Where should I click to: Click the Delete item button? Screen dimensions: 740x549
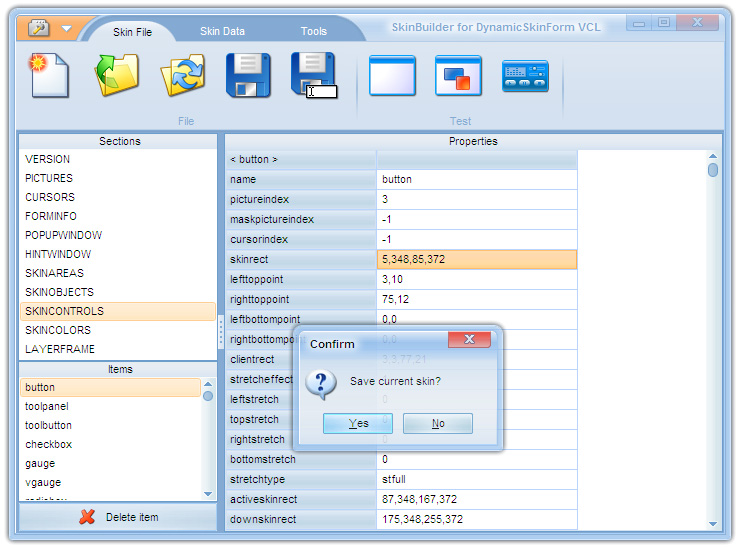click(x=118, y=517)
